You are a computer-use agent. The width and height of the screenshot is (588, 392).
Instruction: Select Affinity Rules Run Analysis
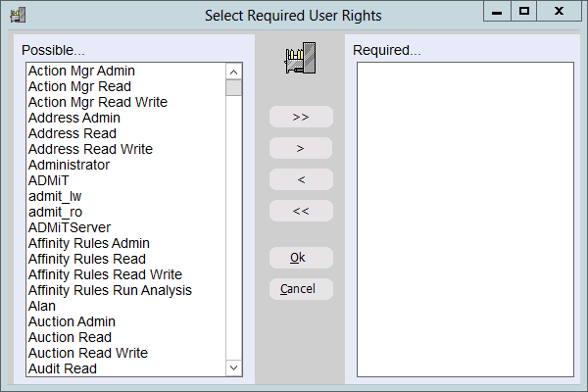point(110,290)
